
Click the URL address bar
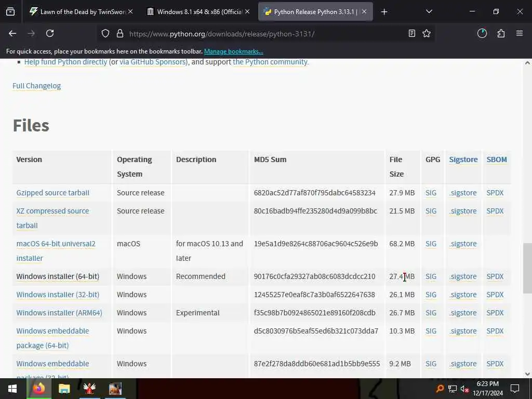coord(264,34)
